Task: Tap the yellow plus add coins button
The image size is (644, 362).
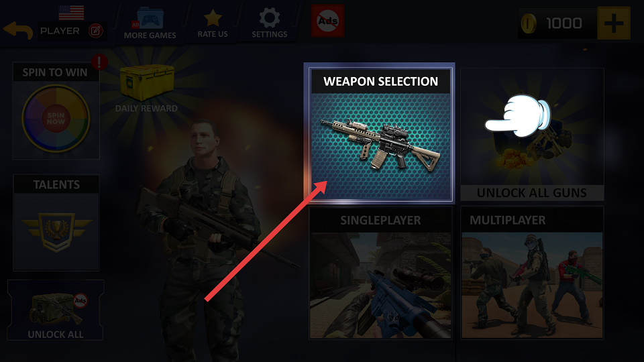Action: pyautogui.click(x=614, y=23)
